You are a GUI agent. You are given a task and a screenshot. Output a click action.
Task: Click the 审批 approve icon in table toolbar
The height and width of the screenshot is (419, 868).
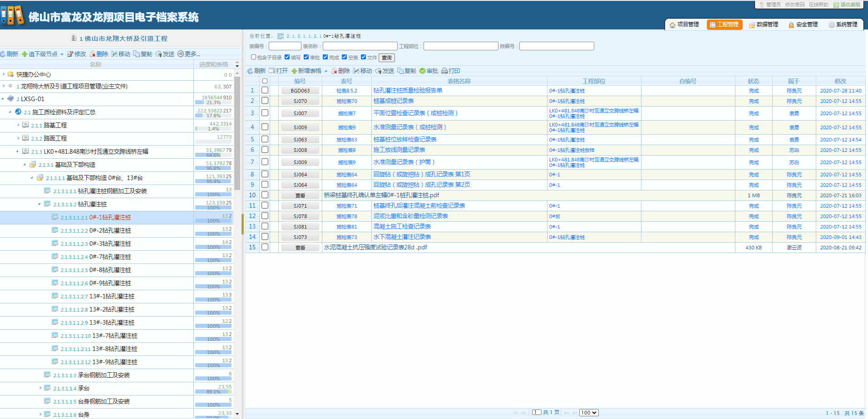pos(423,71)
